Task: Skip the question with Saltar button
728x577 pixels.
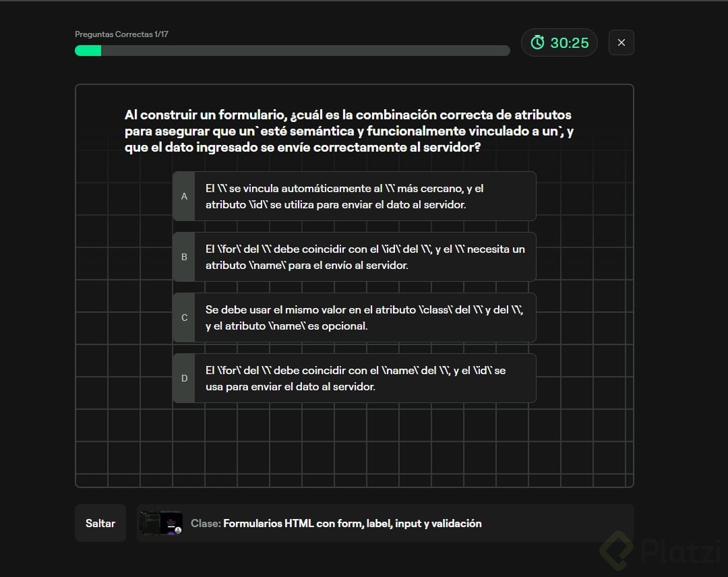Action: coord(100,523)
